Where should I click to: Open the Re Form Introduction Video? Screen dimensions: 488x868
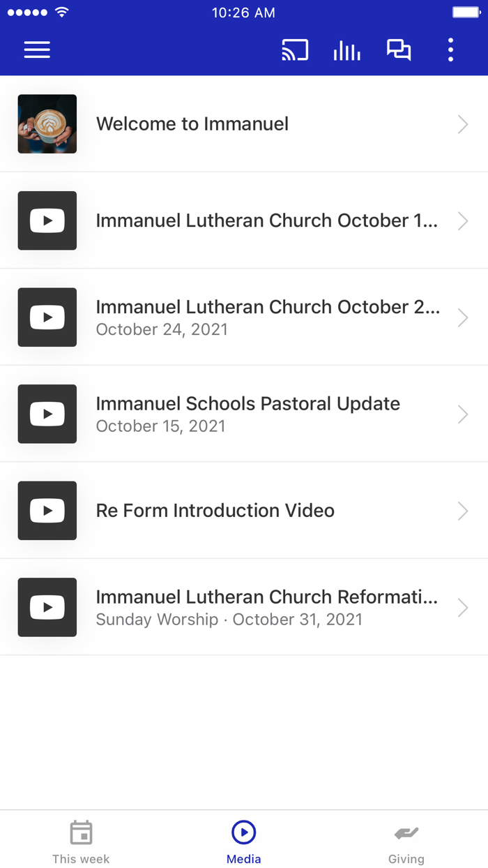(x=244, y=511)
